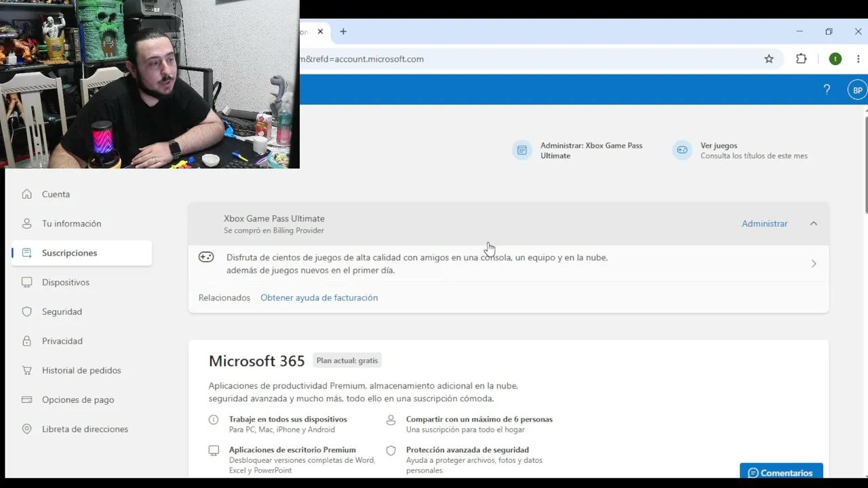Screen dimensions: 868x488
Task: Go to Cuenta in the sidebar
Action: 56,195
